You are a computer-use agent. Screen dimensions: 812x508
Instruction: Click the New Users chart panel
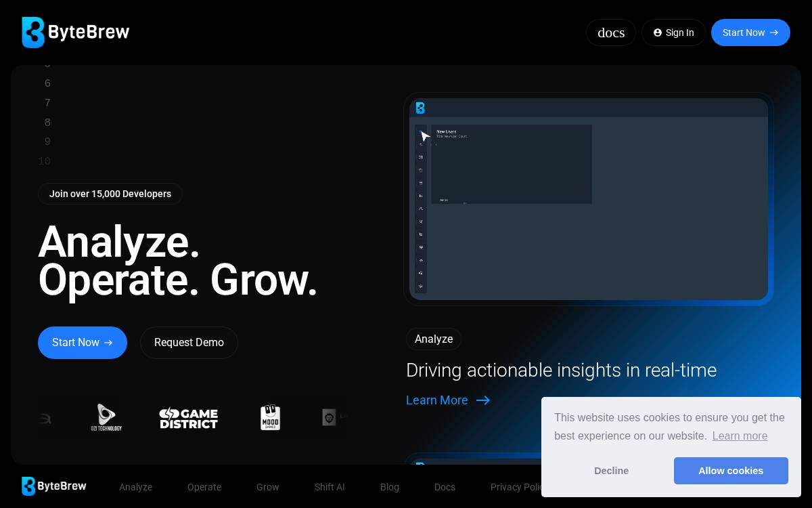[x=512, y=164]
